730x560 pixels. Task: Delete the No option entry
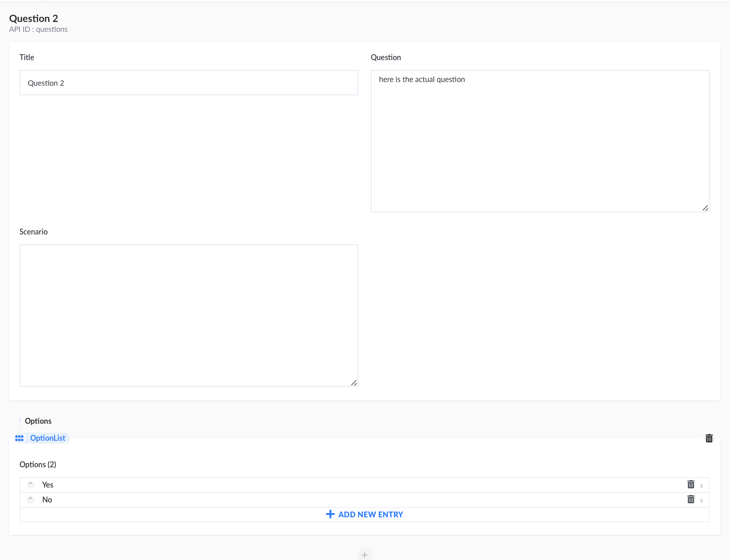tap(691, 500)
